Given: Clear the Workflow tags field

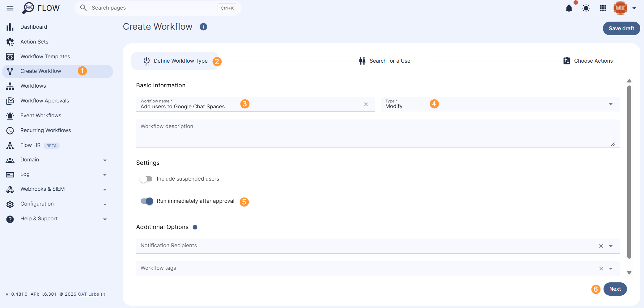Looking at the screenshot, I should (x=601, y=269).
